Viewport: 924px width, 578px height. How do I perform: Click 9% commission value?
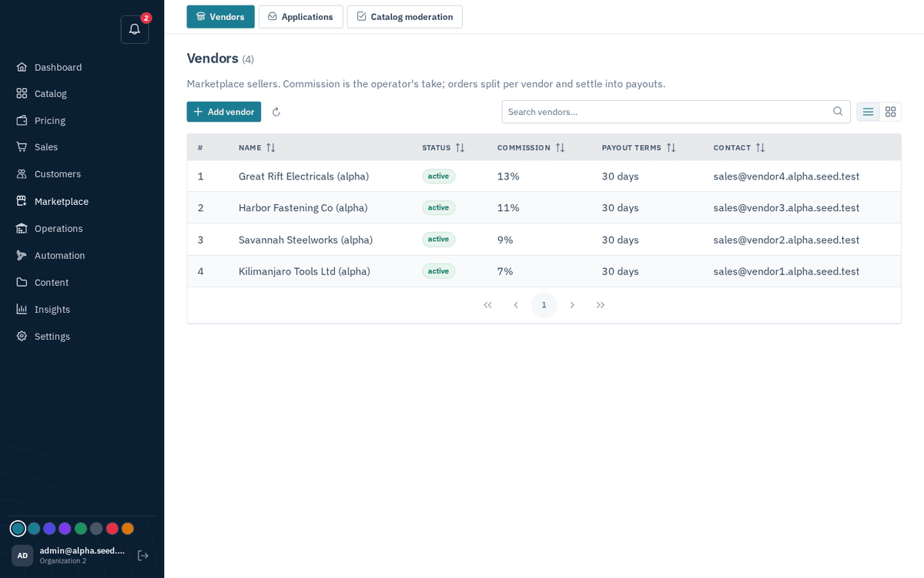pos(505,240)
